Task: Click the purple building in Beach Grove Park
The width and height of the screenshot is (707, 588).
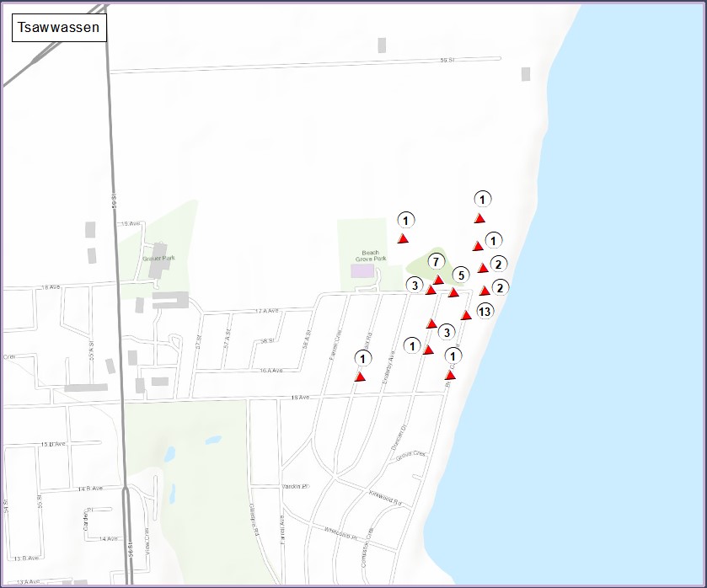Action: (362, 270)
